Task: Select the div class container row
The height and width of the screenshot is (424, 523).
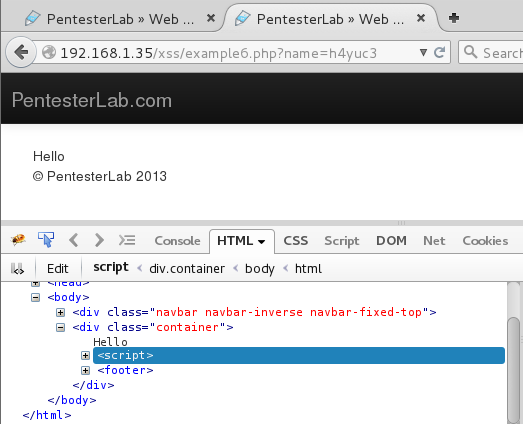Action: 153,327
